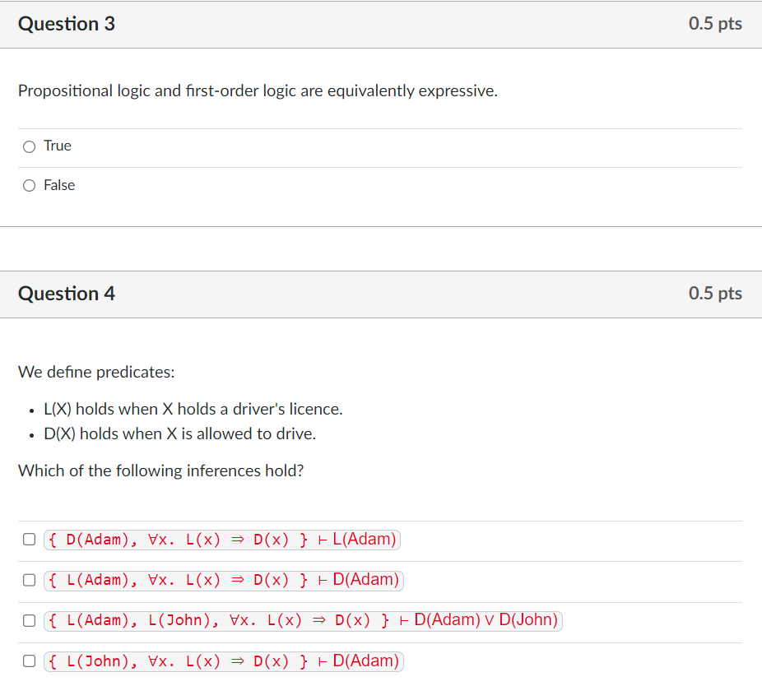Screen dimensions: 762x700
Task: Click the Question 3 header
Action: [66, 24]
